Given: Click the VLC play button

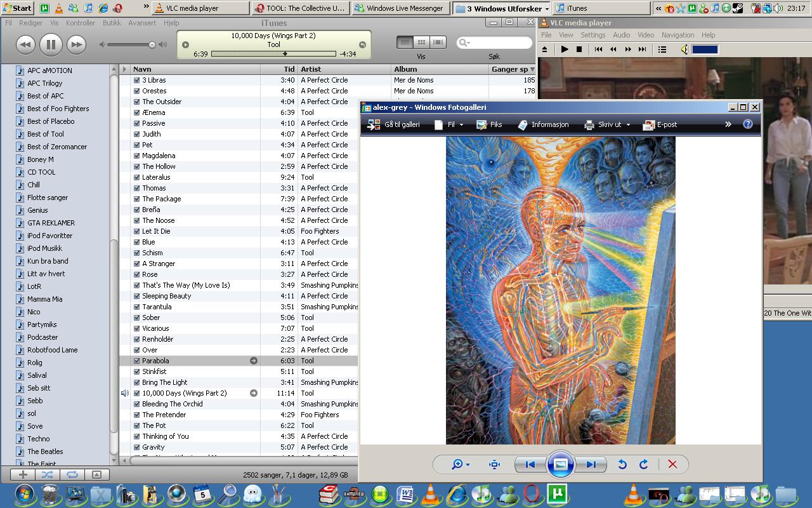Looking at the screenshot, I should click(x=564, y=49).
